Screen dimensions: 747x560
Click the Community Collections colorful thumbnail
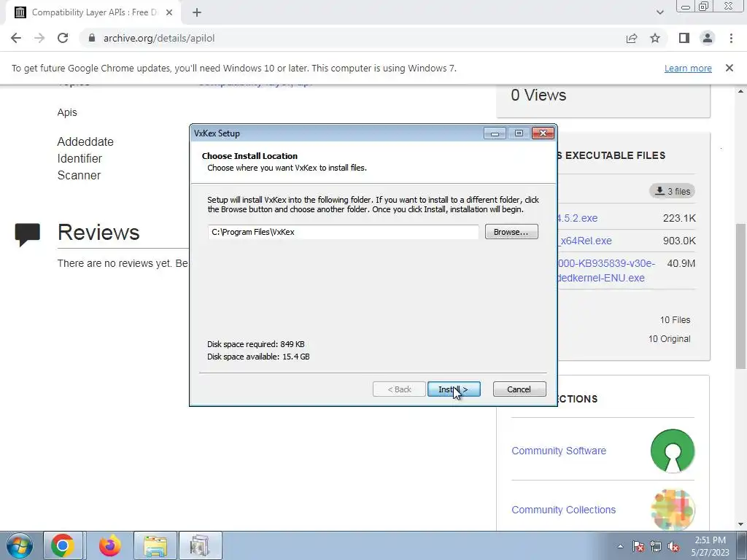point(672,510)
